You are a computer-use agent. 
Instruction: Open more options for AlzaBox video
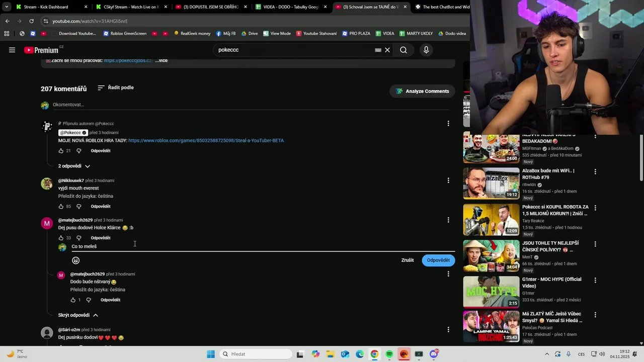tap(595, 171)
